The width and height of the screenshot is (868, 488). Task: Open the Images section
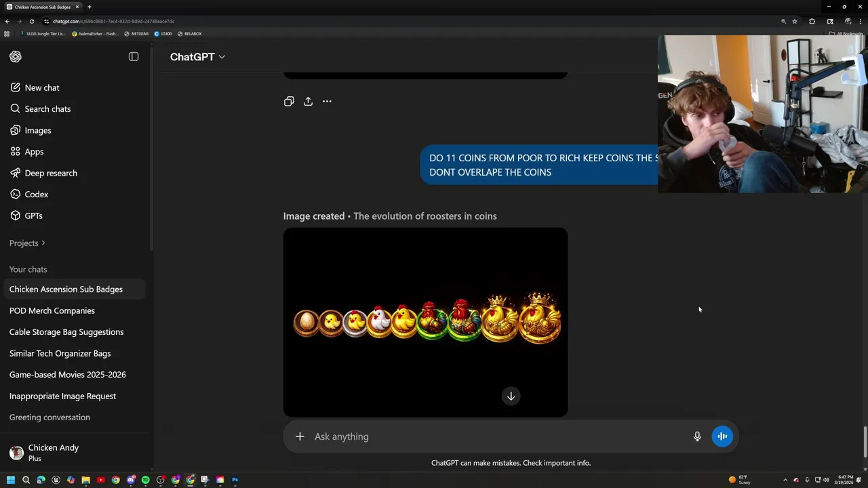coord(75,130)
